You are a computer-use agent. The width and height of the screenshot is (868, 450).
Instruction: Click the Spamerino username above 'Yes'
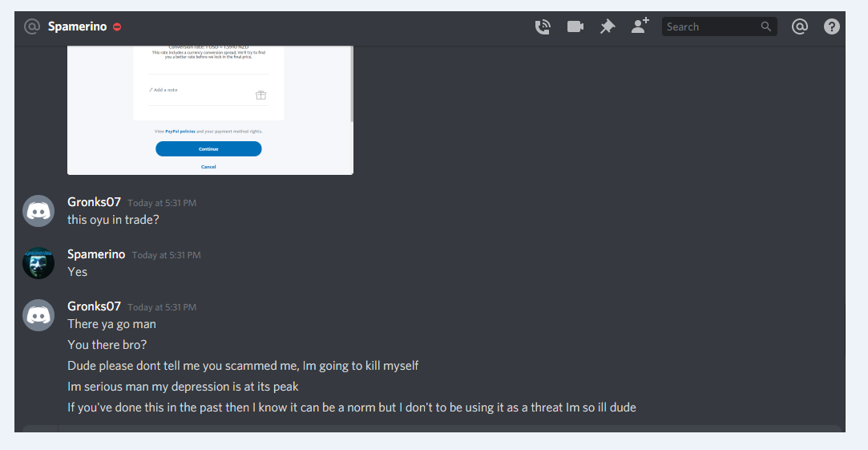point(96,254)
